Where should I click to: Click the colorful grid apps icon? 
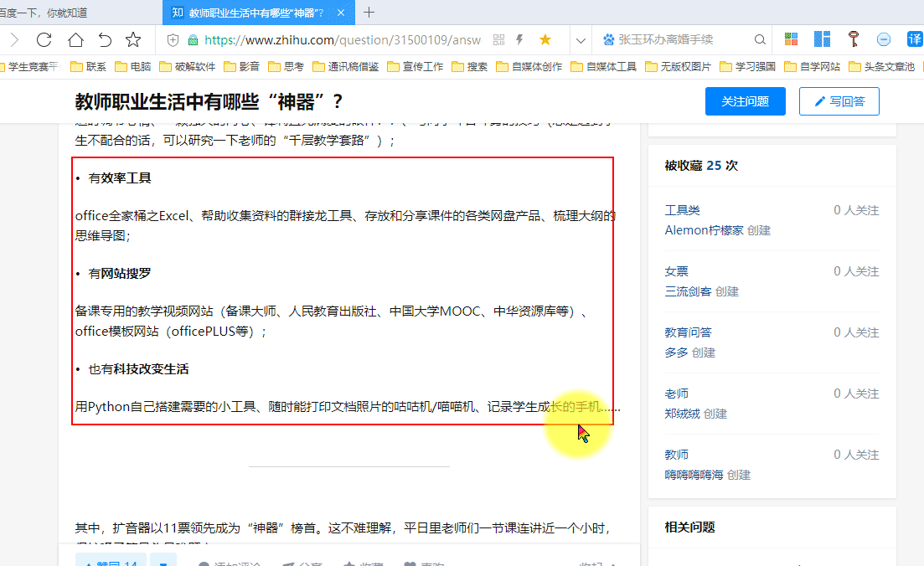(x=792, y=39)
